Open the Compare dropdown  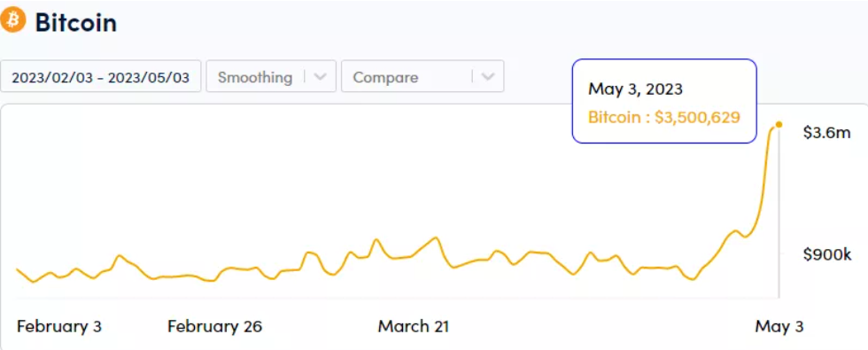[x=422, y=76]
